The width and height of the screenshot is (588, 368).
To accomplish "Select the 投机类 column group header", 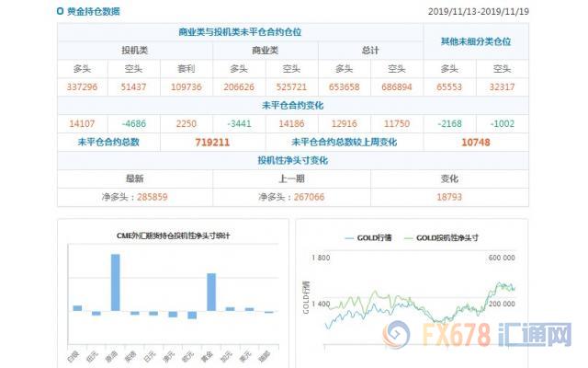I will tap(135, 51).
